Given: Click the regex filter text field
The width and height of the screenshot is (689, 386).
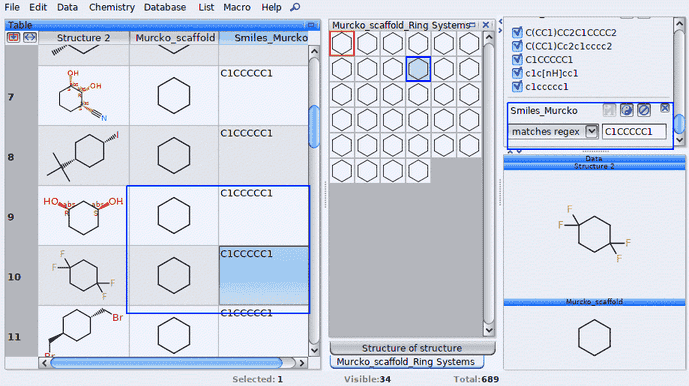Looking at the screenshot, I should [634, 131].
